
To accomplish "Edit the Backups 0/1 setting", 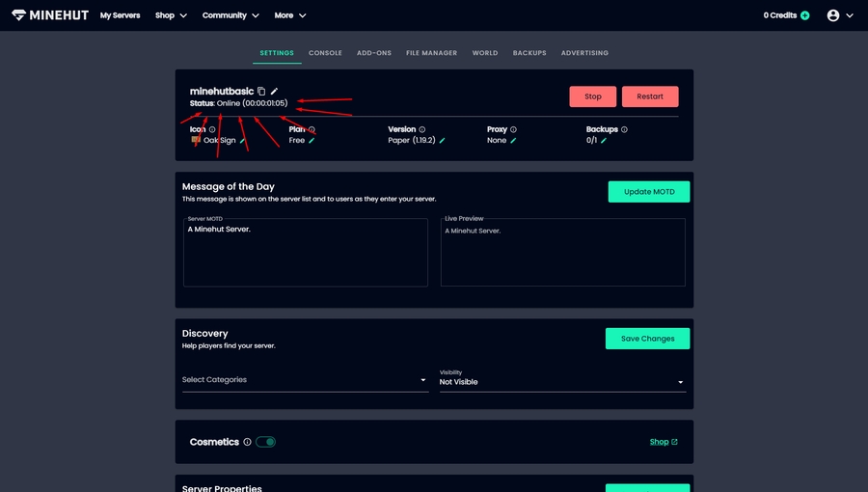I will click(x=604, y=141).
